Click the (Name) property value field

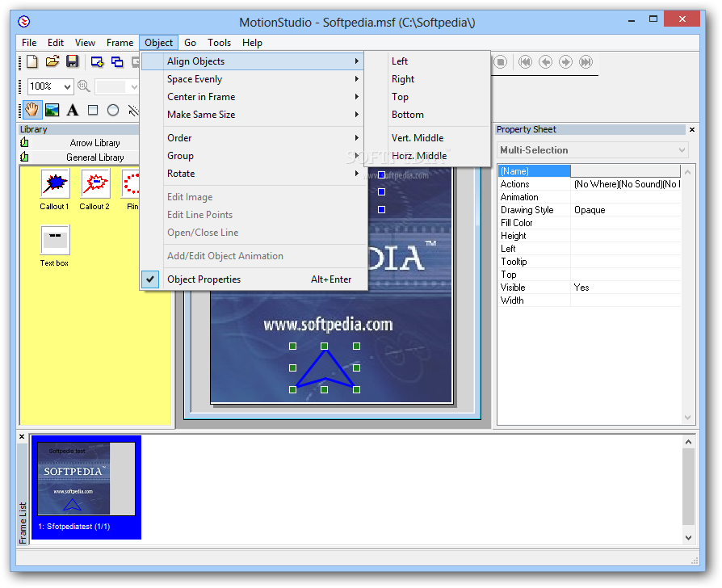(625, 171)
